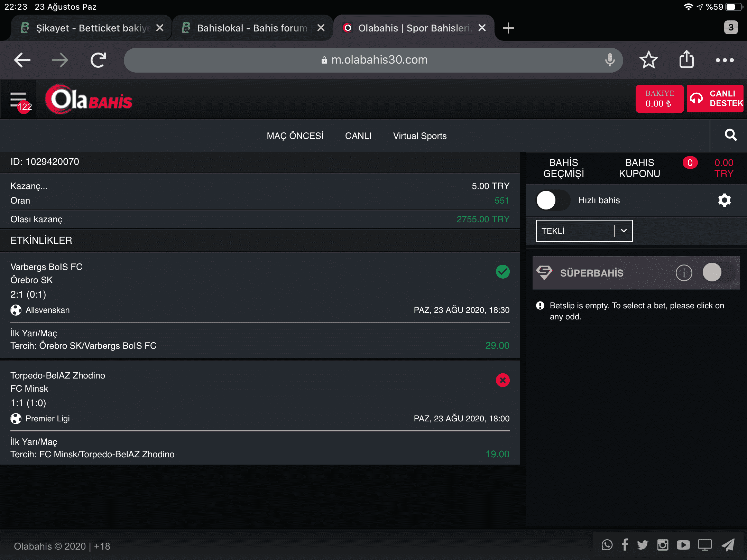Toggle the Süperbahis switch

coord(720,272)
